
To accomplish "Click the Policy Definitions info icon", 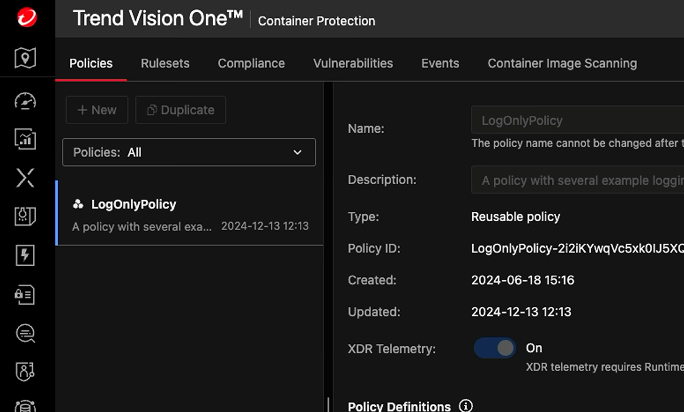I will pyautogui.click(x=465, y=406).
